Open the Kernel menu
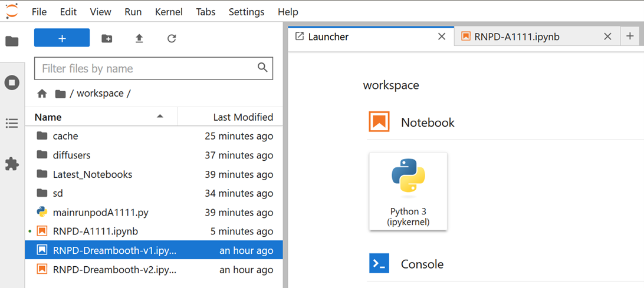Screen dimensions: 644x288 point(169,12)
